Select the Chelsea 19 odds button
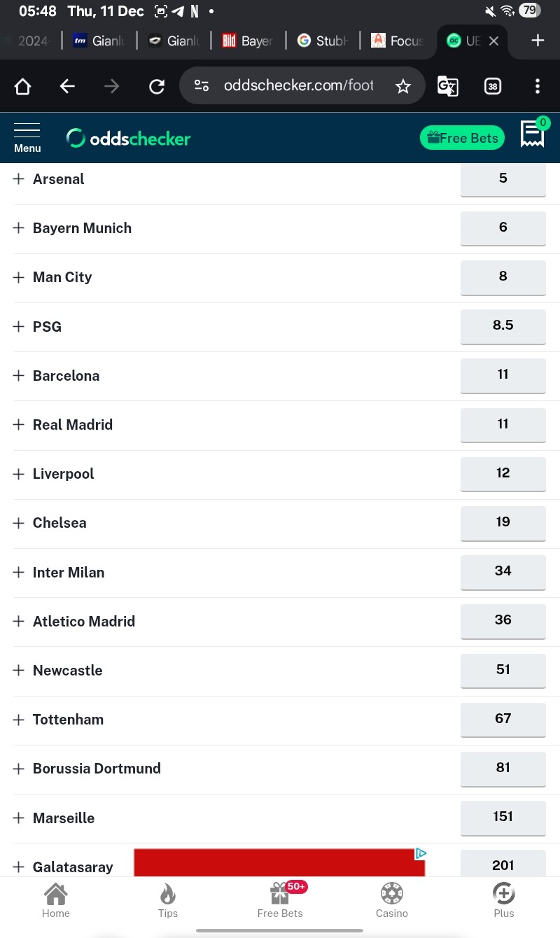Screen dimensions: 560x938 click(x=503, y=522)
